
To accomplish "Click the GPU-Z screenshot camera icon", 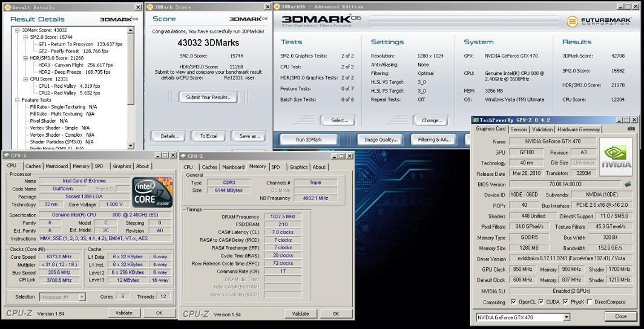I will [x=631, y=129].
